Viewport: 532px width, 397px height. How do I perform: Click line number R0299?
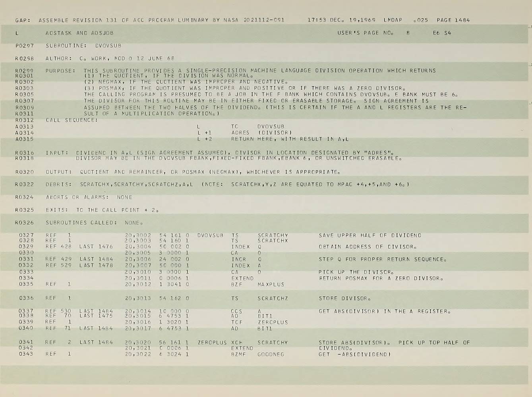25,71
